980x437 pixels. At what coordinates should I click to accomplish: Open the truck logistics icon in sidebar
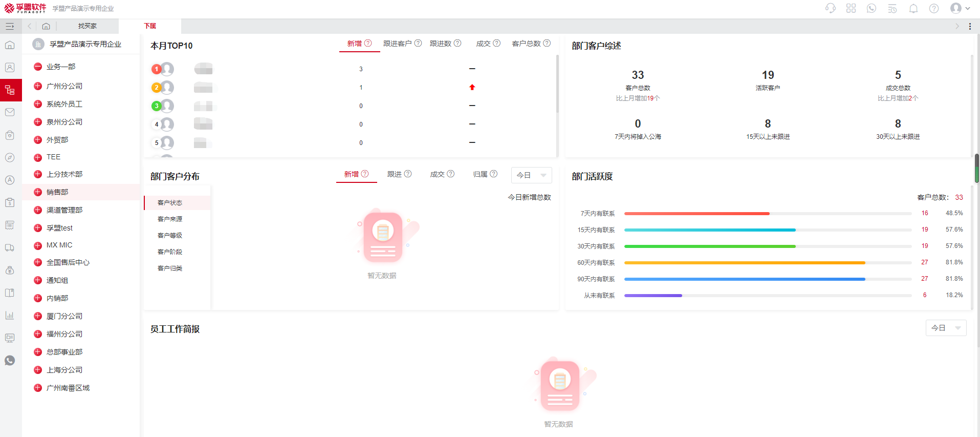[x=10, y=247]
